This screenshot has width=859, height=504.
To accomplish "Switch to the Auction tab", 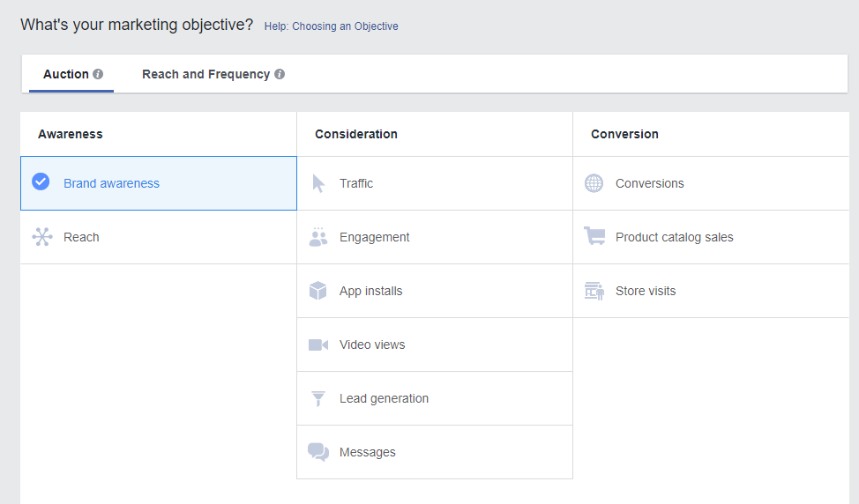I will [x=66, y=74].
